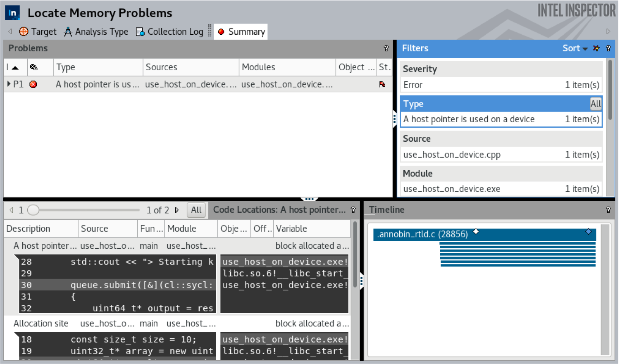Click the last diamond marker on timeline

(589, 231)
